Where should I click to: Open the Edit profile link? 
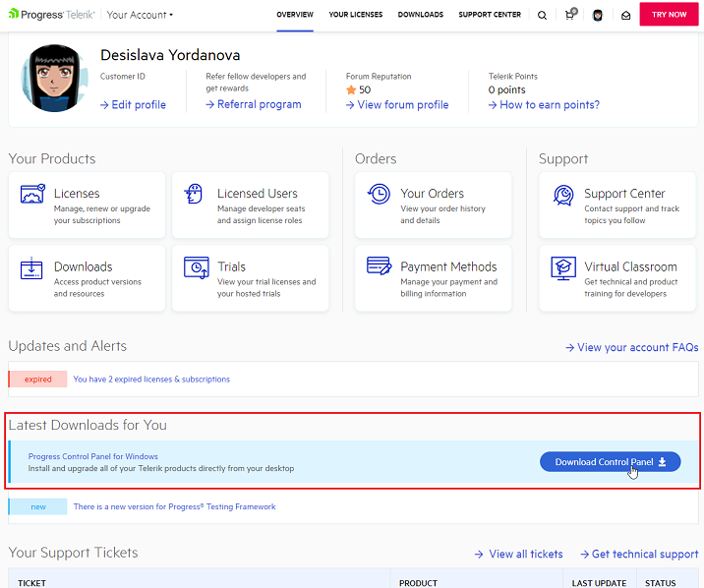[x=133, y=105]
